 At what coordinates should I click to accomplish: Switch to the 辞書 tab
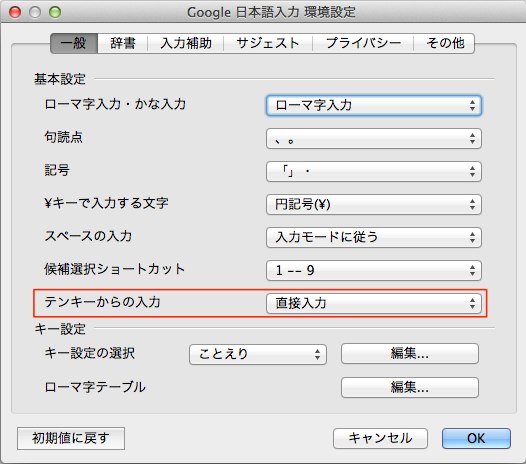122,43
